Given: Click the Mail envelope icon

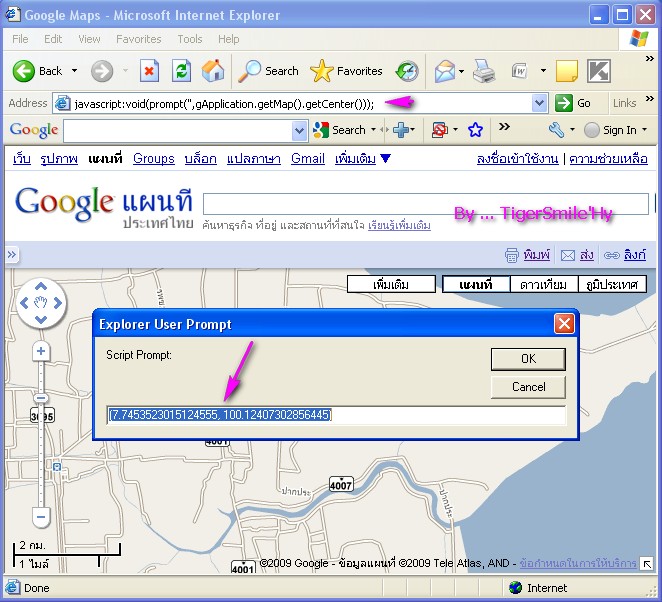Looking at the screenshot, I should [x=445, y=71].
